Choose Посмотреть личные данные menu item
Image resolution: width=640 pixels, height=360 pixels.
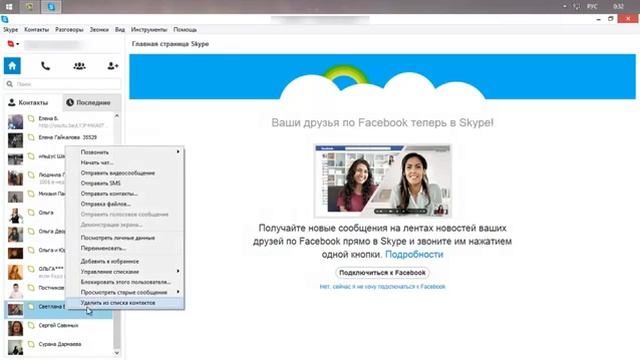pyautogui.click(x=125, y=238)
